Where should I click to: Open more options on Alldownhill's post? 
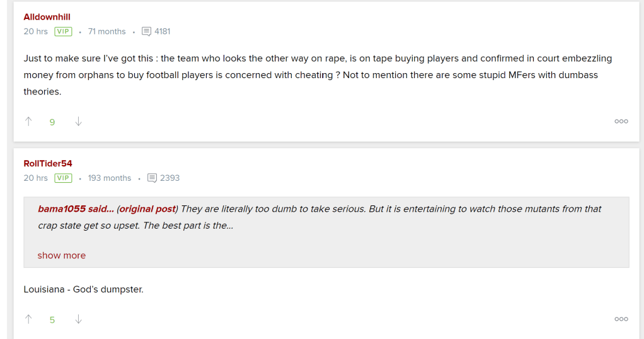(x=621, y=122)
